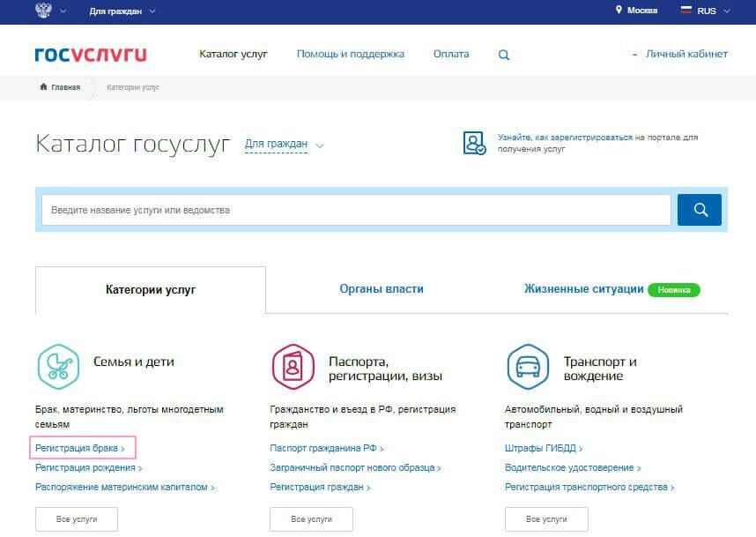Open Заграничный паспорт нового образца link
The image size is (756, 537).
(355, 467)
